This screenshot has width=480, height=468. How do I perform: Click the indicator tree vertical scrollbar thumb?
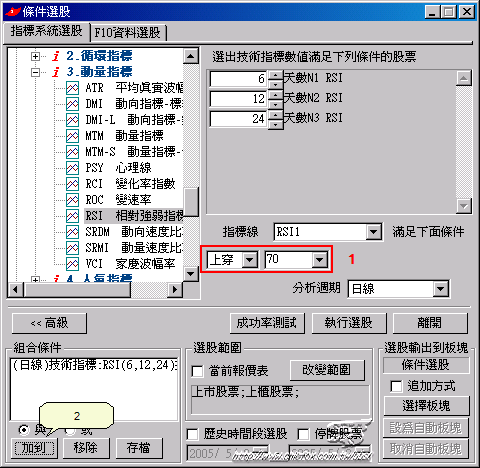click(191, 202)
